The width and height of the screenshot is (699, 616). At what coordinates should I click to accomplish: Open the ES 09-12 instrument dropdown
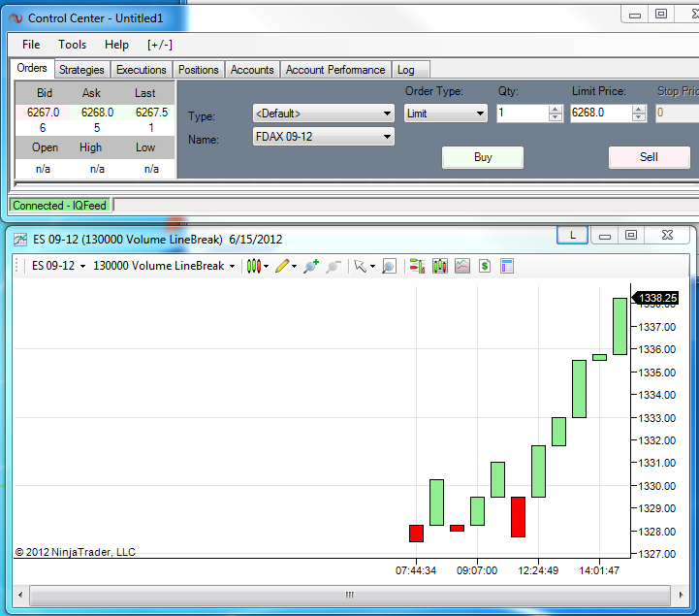pyautogui.click(x=58, y=267)
